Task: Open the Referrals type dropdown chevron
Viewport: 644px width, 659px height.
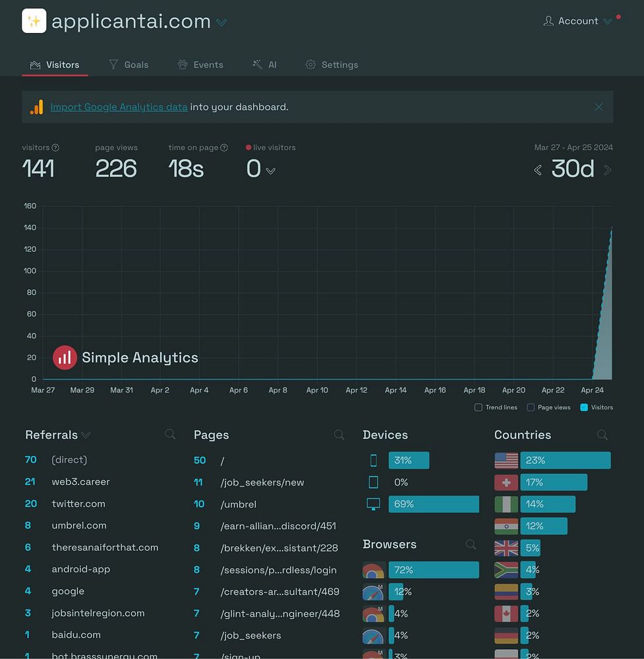Action: (x=86, y=435)
